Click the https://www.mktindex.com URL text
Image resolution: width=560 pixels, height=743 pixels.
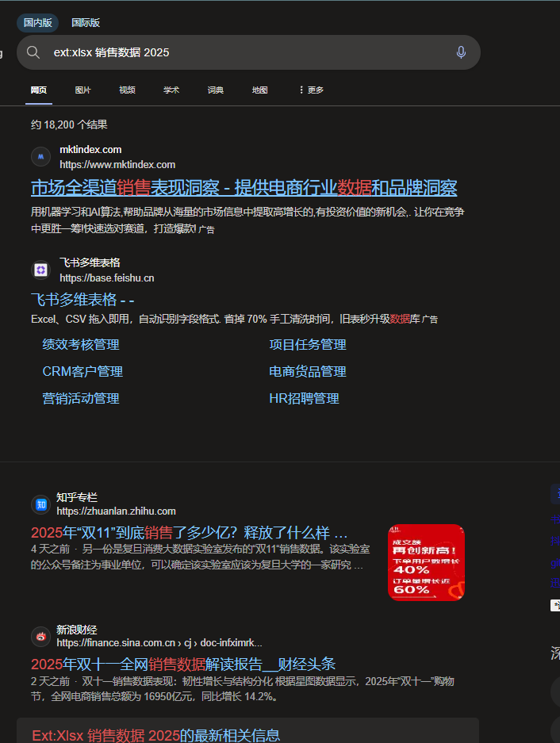click(x=117, y=165)
